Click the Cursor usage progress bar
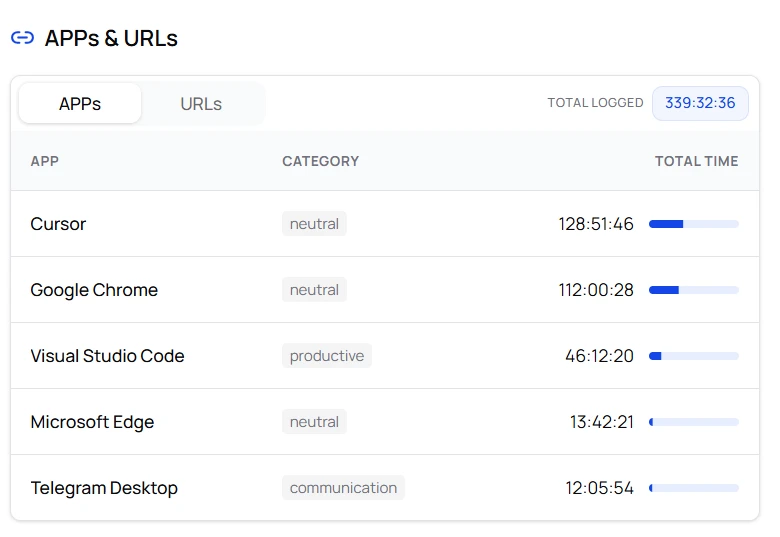 click(694, 224)
